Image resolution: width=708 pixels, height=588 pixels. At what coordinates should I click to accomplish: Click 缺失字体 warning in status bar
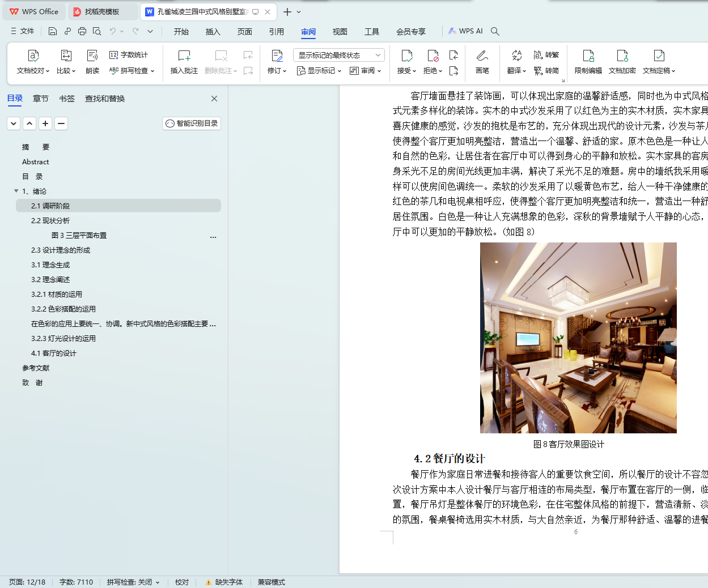[x=224, y=582]
